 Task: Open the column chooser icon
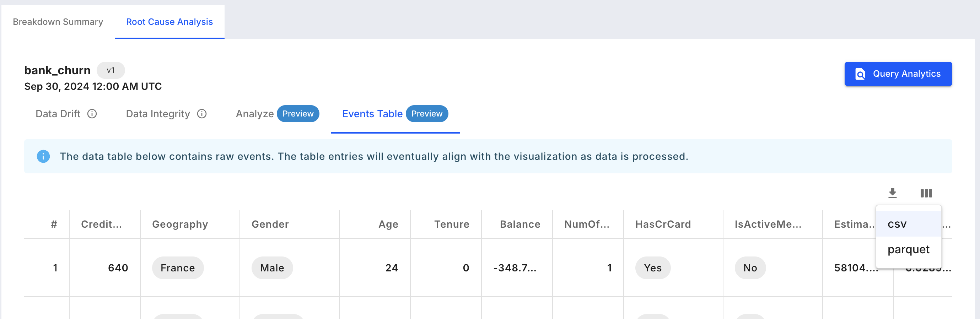926,193
